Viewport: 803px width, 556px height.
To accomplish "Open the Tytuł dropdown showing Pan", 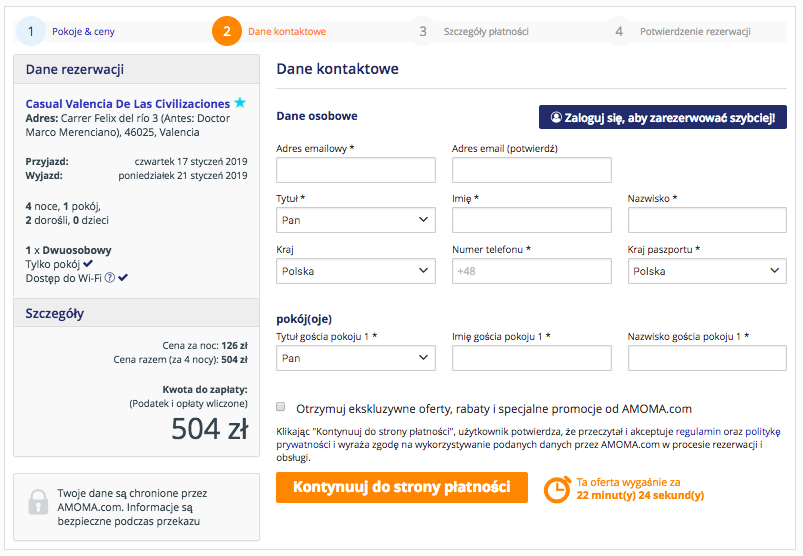I will (356, 220).
